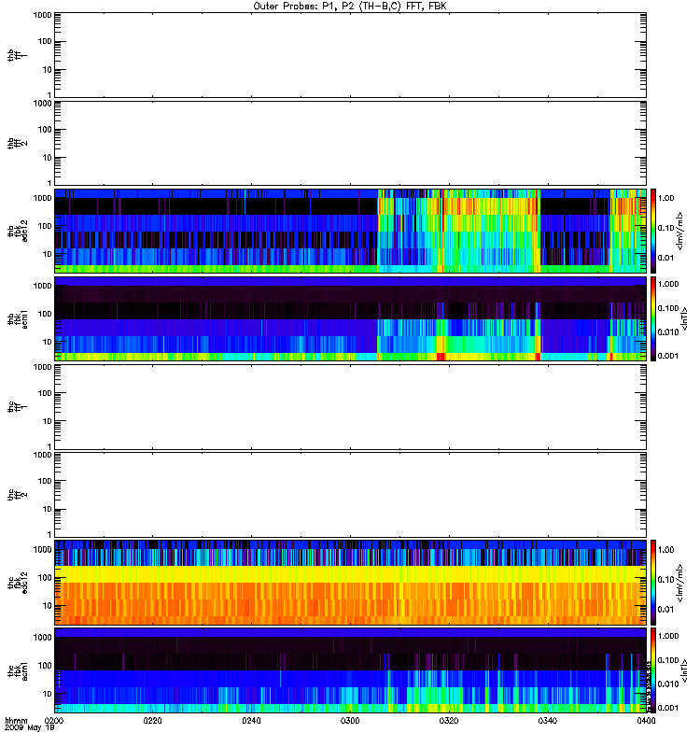The height and width of the screenshot is (747, 700).
Task: Click the <|mV/m|> unit label beside thb edc12 color bar
Action: [x=680, y=231]
